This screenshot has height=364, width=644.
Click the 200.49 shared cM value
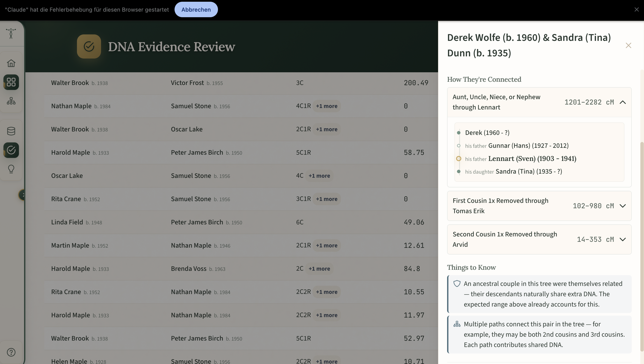(416, 83)
